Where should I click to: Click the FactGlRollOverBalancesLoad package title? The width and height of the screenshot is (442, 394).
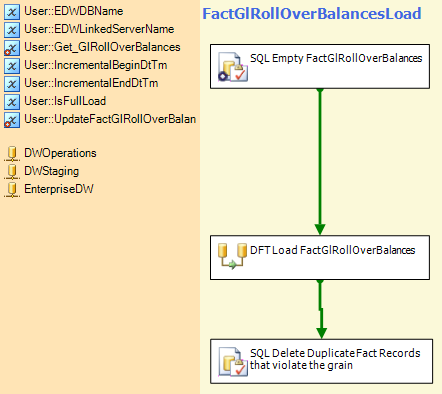[312, 14]
